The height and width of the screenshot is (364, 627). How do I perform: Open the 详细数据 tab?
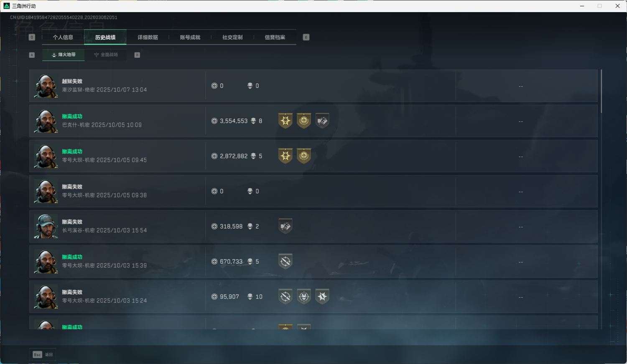pyautogui.click(x=148, y=37)
